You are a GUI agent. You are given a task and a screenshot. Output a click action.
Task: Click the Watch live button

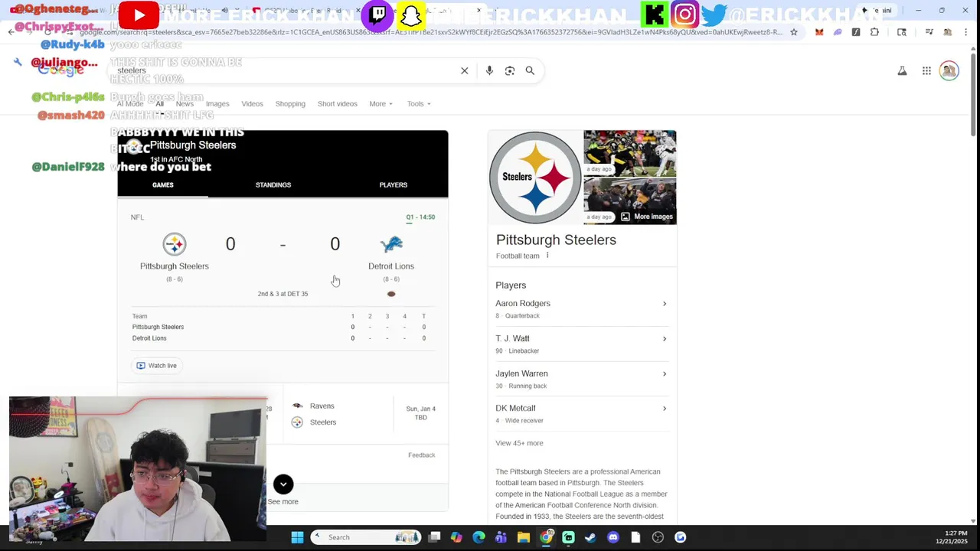tap(156, 366)
